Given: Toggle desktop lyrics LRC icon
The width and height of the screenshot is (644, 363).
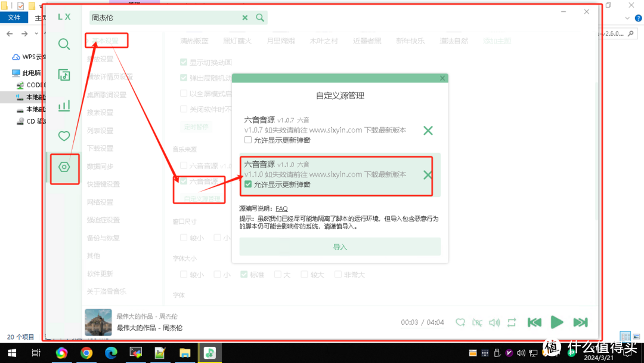Looking at the screenshot, I should (477, 322).
